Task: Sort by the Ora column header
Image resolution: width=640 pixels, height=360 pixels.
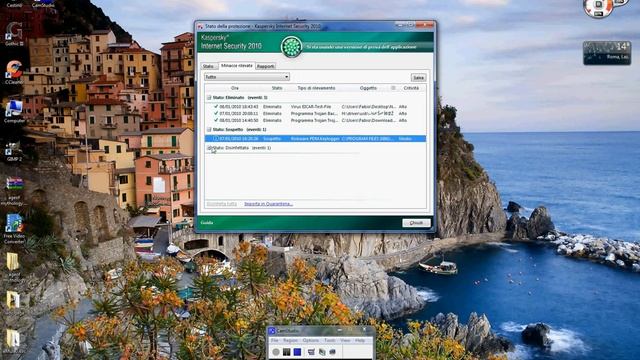Action: [235, 88]
